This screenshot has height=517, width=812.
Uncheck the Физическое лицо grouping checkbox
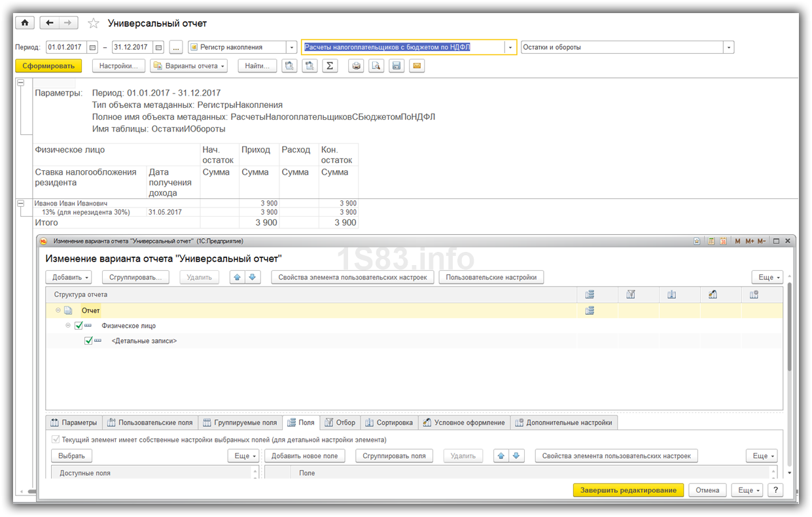[x=79, y=326]
